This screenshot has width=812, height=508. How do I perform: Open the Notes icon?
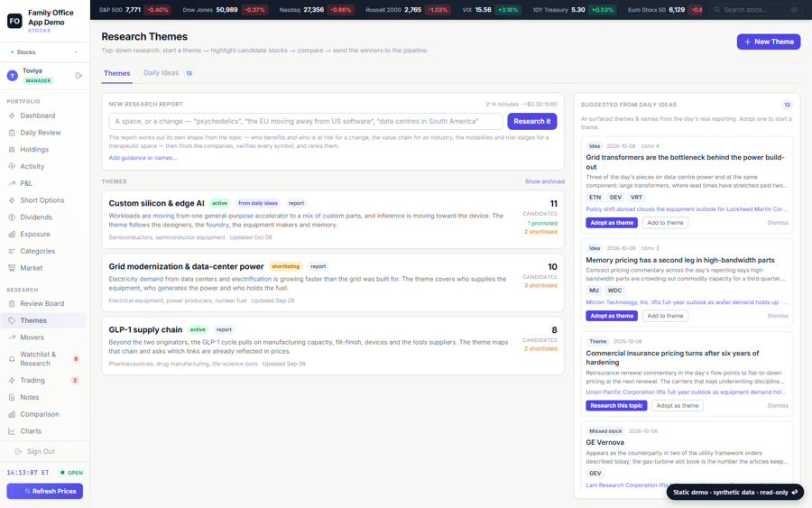tap(12, 397)
